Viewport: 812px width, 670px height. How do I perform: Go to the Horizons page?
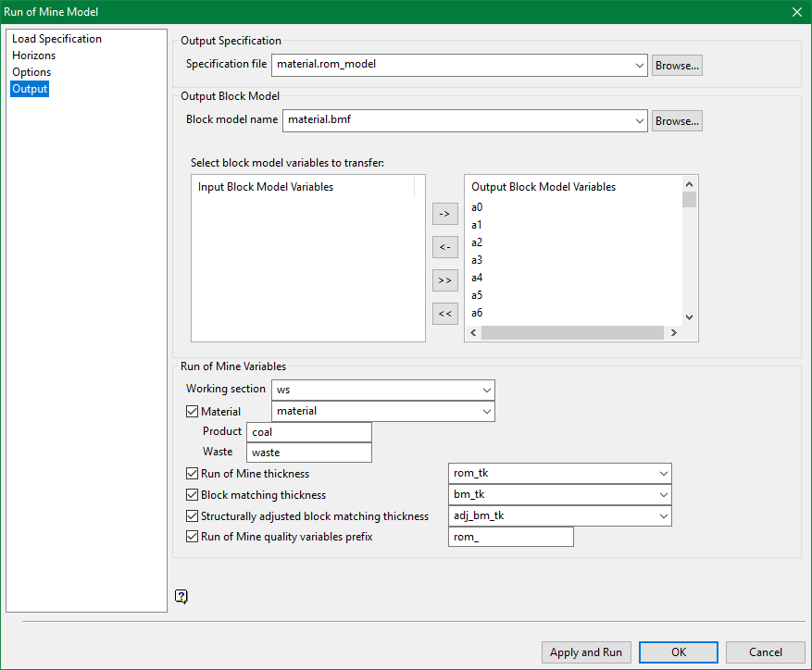33,56
